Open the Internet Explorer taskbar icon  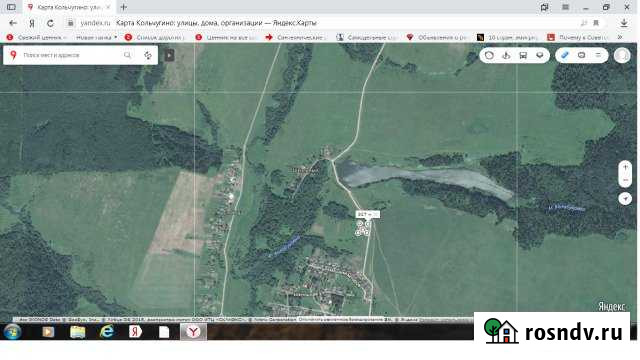[107, 331]
